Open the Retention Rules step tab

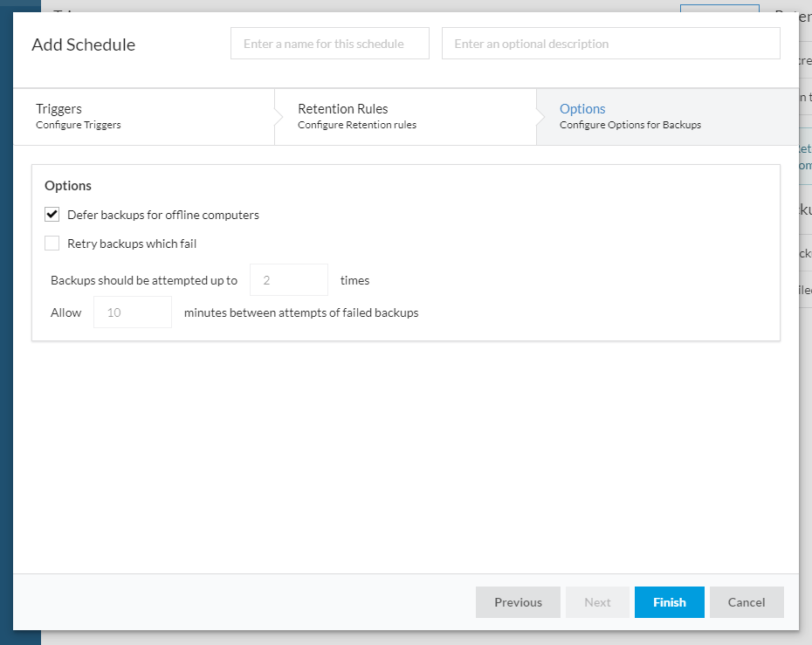click(x=405, y=116)
